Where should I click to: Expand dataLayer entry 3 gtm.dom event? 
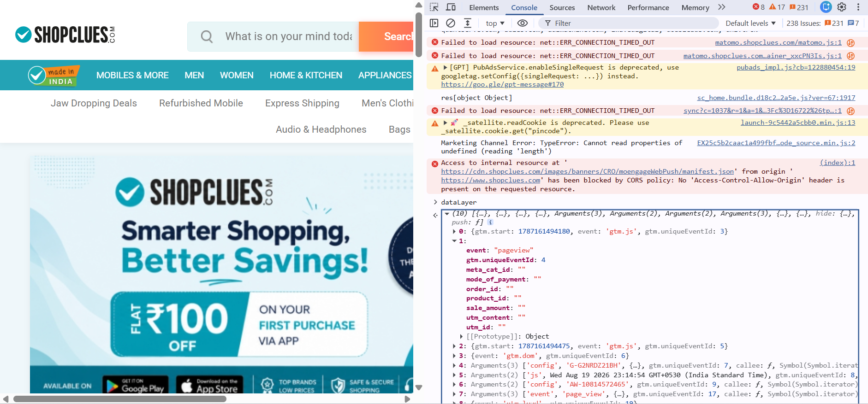click(454, 356)
